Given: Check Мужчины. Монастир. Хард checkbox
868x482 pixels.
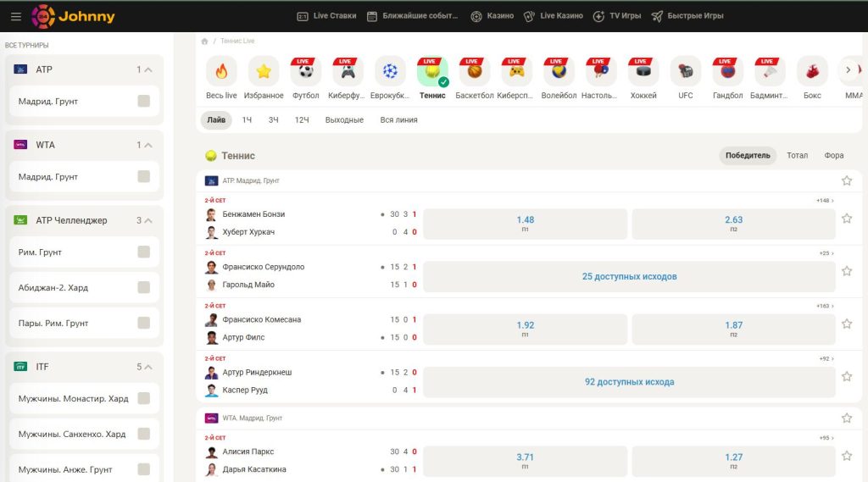Looking at the screenshot, I should pos(144,398).
